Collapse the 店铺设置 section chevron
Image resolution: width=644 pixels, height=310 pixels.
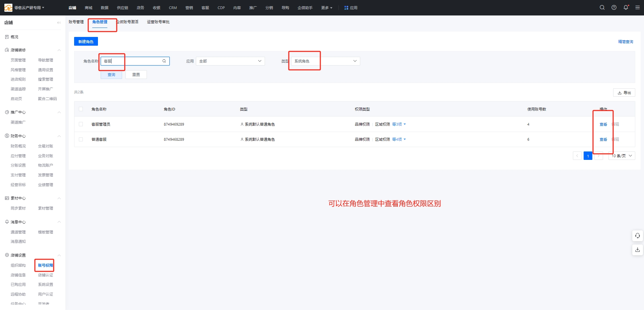point(59,255)
